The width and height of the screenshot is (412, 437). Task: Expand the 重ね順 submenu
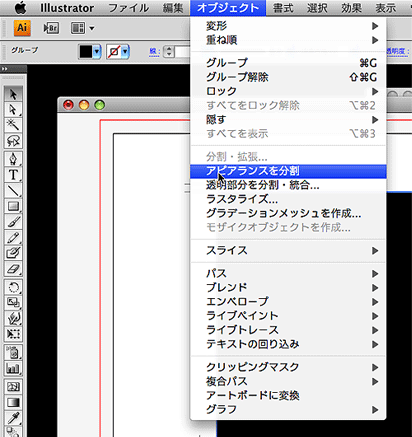pyautogui.click(x=288, y=40)
